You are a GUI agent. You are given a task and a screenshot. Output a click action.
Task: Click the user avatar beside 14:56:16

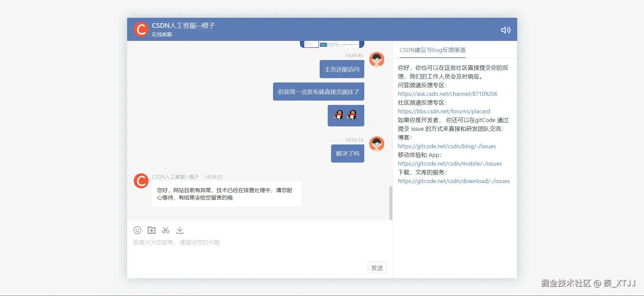(377, 144)
